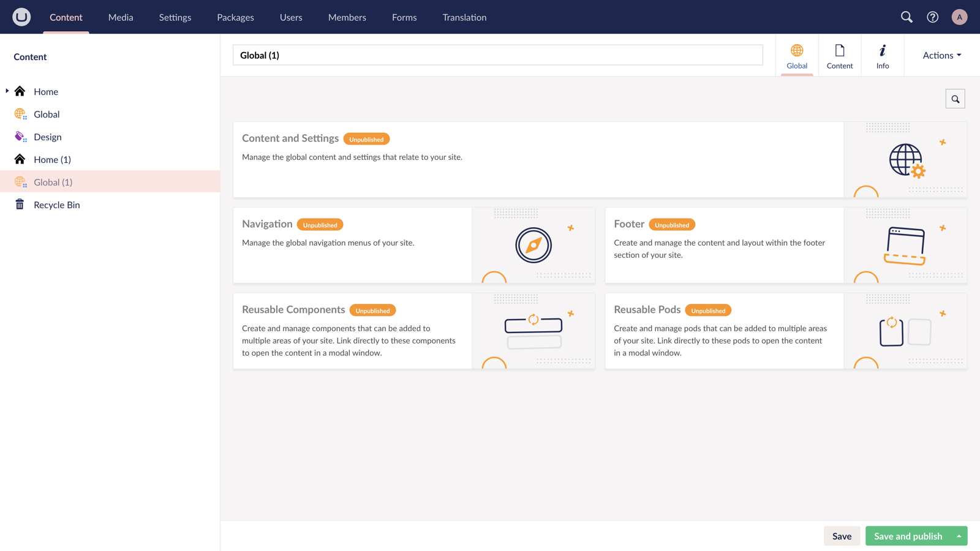Click the help question mark icon

[x=932, y=17]
